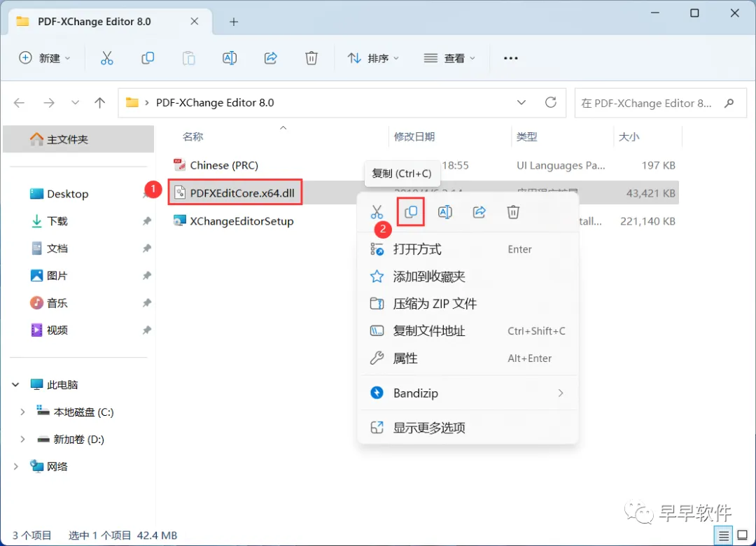The image size is (756, 546).
Task: Switch to large thumbnails view in status bar
Action: point(743,535)
